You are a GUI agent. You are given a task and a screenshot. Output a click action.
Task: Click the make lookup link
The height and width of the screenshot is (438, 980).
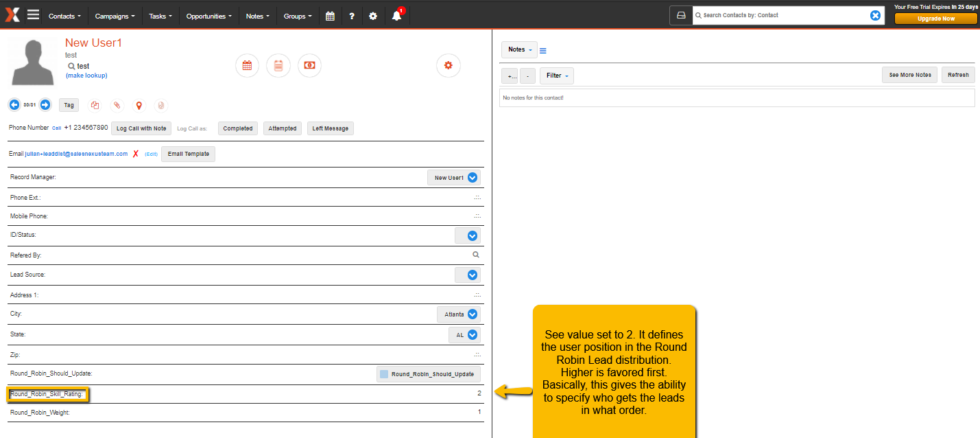tap(86, 76)
